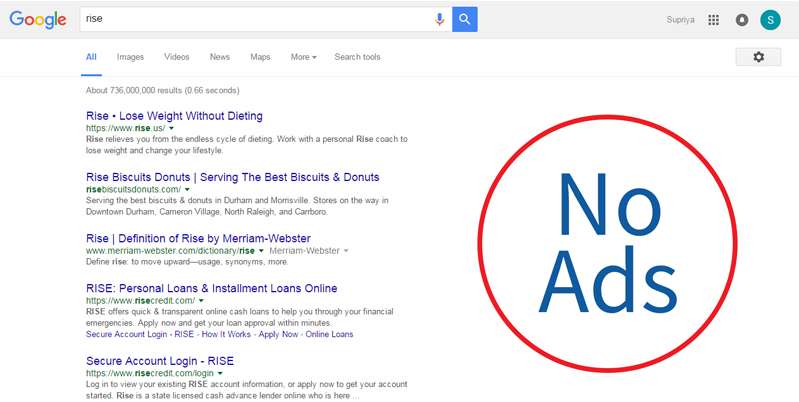Open the account avatar S
The width and height of the screenshot is (799, 402).
point(770,20)
